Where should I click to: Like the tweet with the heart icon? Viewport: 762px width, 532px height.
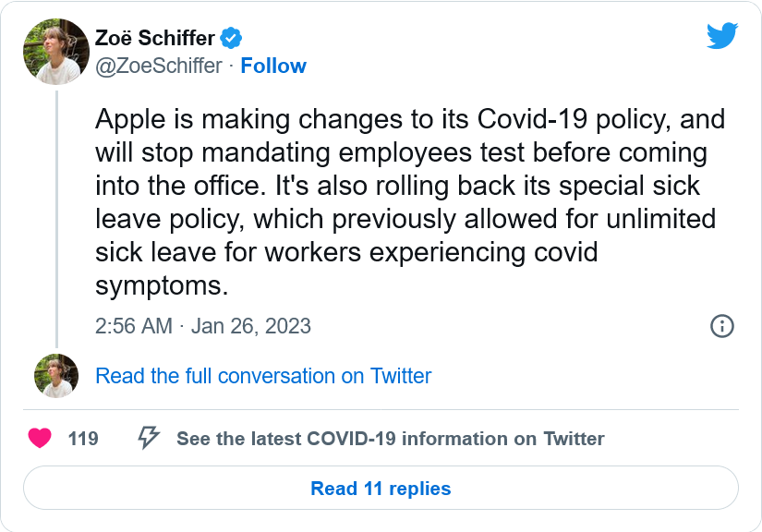pos(40,438)
